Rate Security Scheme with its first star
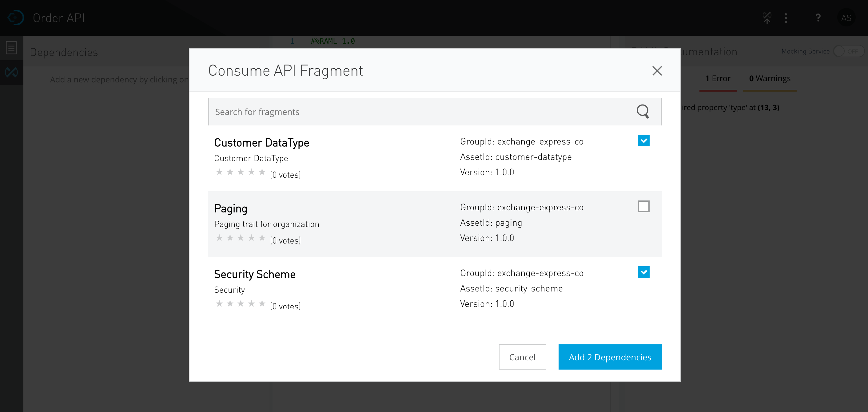The image size is (868, 412). tap(219, 303)
